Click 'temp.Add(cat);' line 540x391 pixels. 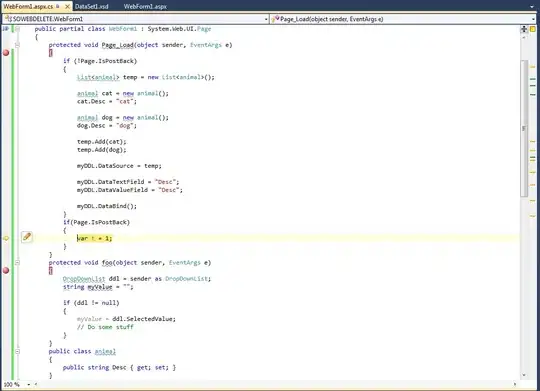tap(102, 142)
